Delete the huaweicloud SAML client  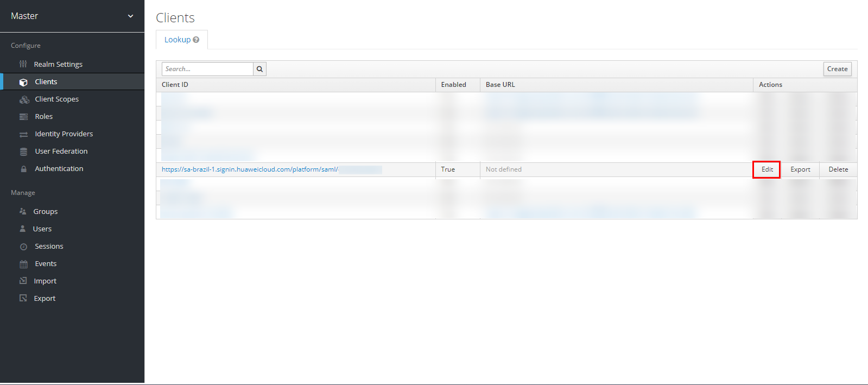(838, 169)
